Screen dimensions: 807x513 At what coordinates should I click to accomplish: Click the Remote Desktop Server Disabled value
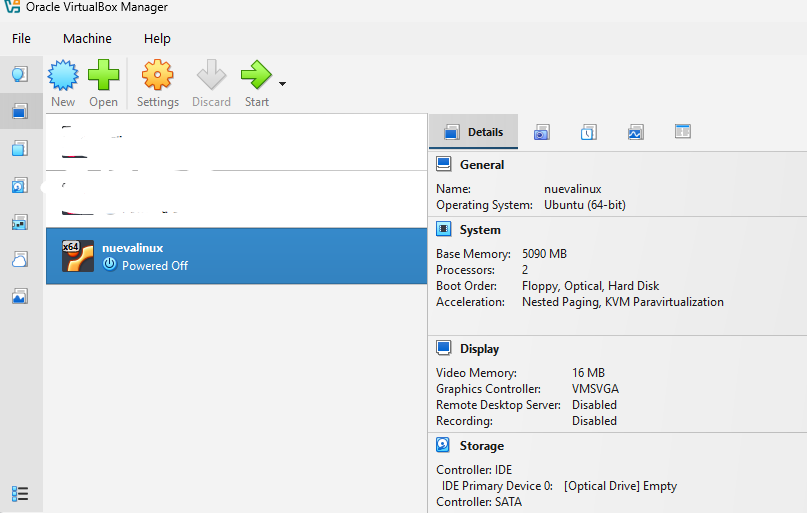(594, 404)
